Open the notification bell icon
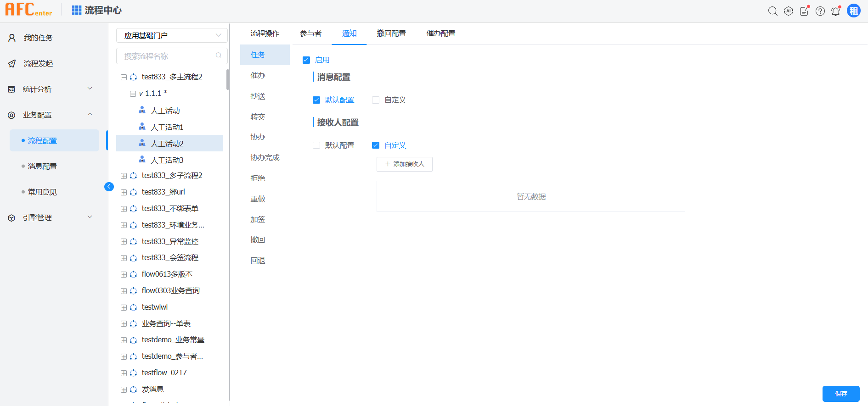The height and width of the screenshot is (406, 868). coord(835,11)
